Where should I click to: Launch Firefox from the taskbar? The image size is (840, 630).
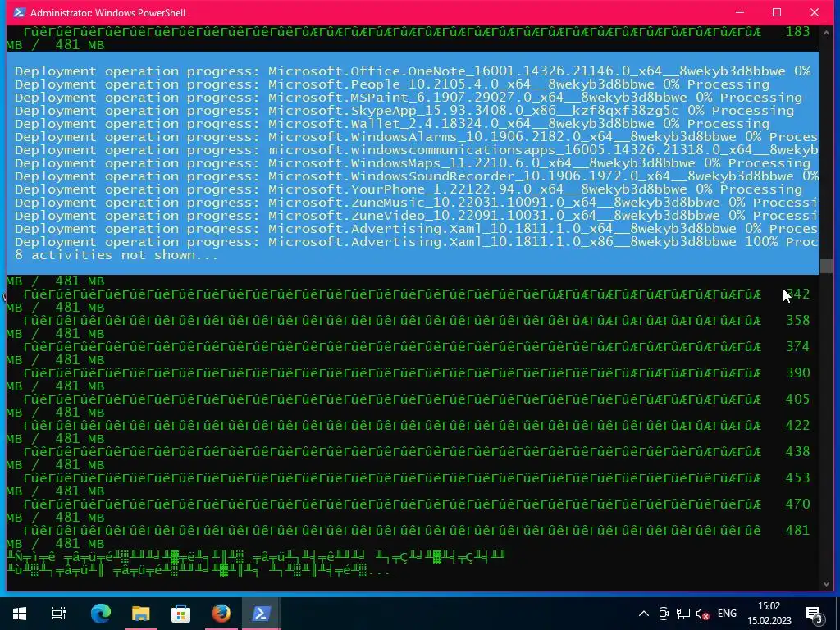221,614
